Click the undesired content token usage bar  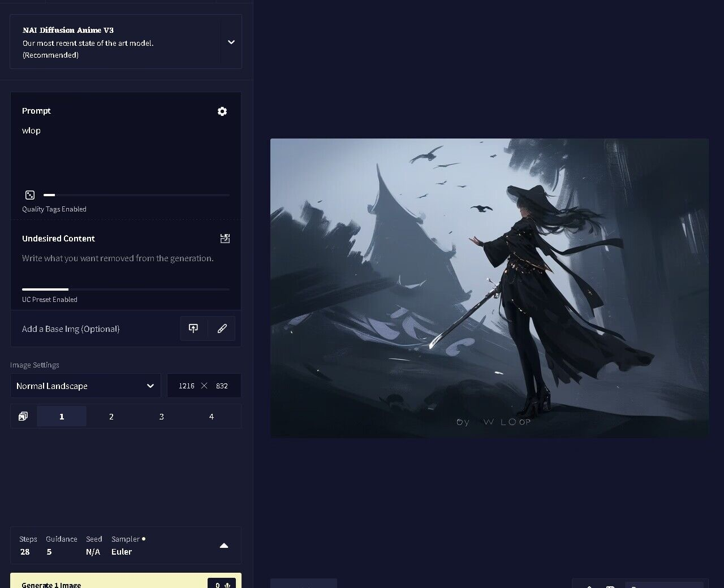click(126, 289)
